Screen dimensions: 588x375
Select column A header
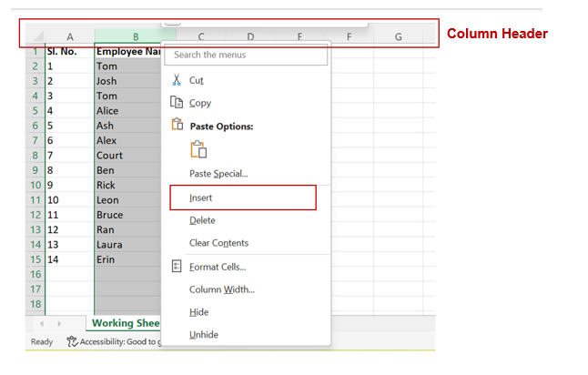[x=70, y=36]
